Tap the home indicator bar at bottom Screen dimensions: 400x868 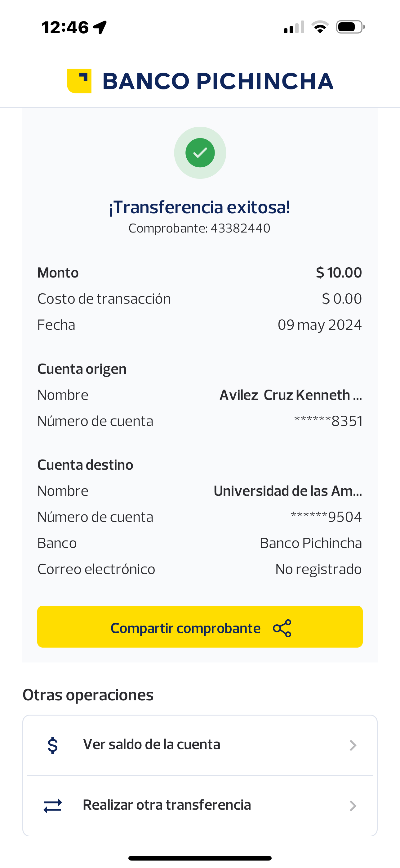click(200, 858)
